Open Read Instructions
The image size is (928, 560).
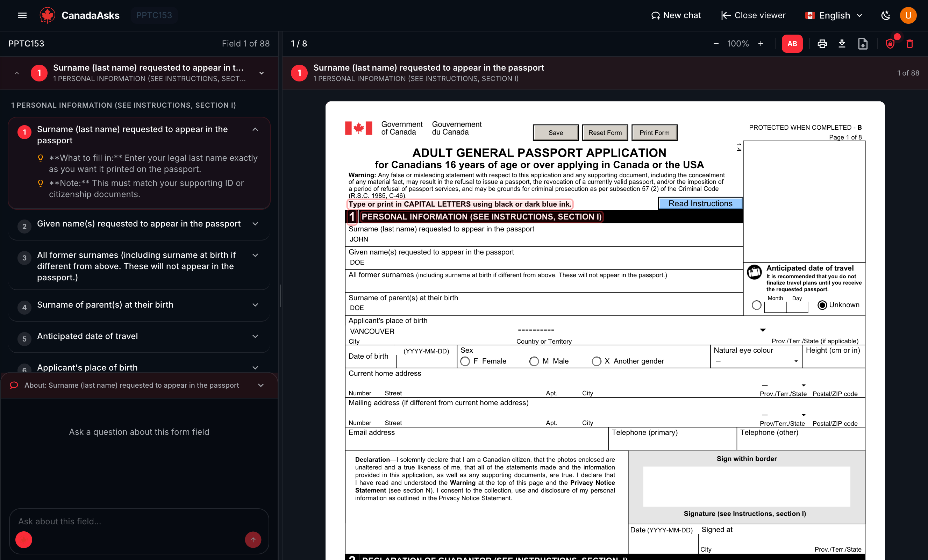pyautogui.click(x=699, y=203)
